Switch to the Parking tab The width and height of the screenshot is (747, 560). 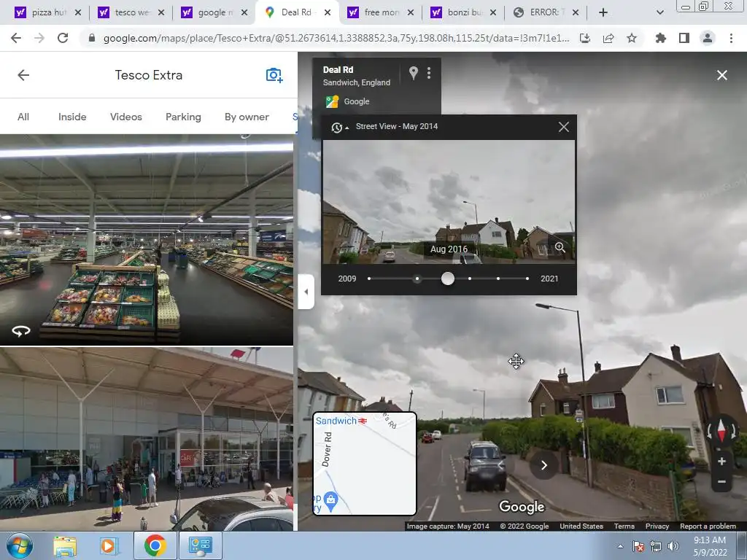(x=183, y=117)
